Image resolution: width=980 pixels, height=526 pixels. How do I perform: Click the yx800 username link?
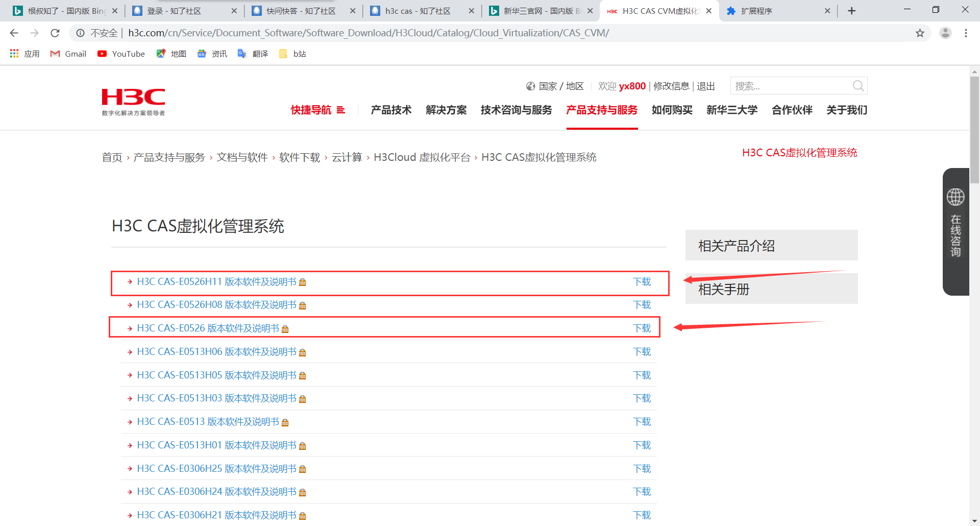[632, 86]
